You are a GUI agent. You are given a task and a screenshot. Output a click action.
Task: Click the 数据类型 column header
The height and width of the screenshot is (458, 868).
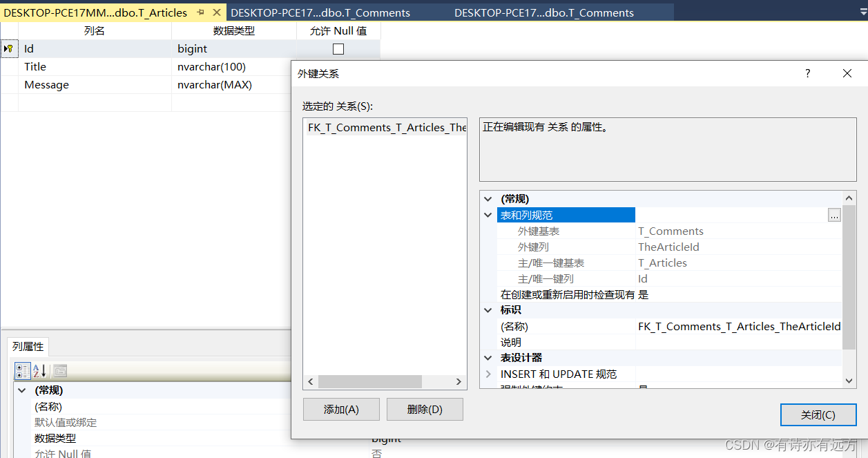click(x=234, y=30)
